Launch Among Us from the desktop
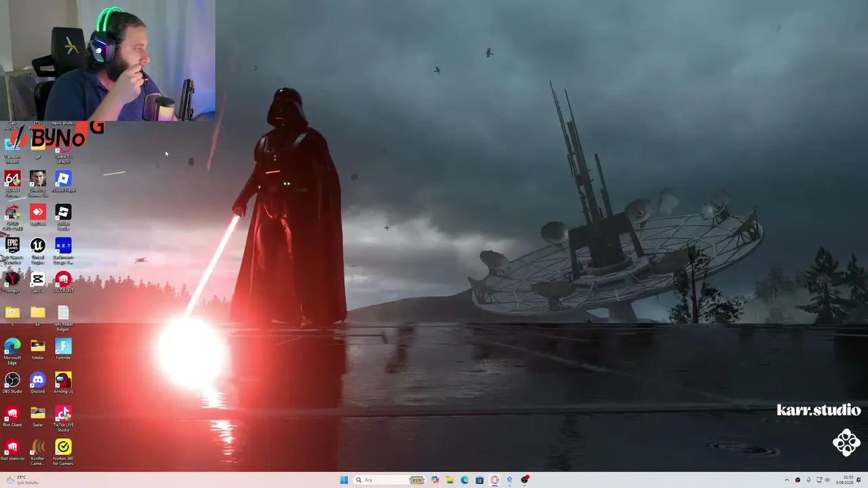Viewport: 868px width, 488px height. point(63,383)
